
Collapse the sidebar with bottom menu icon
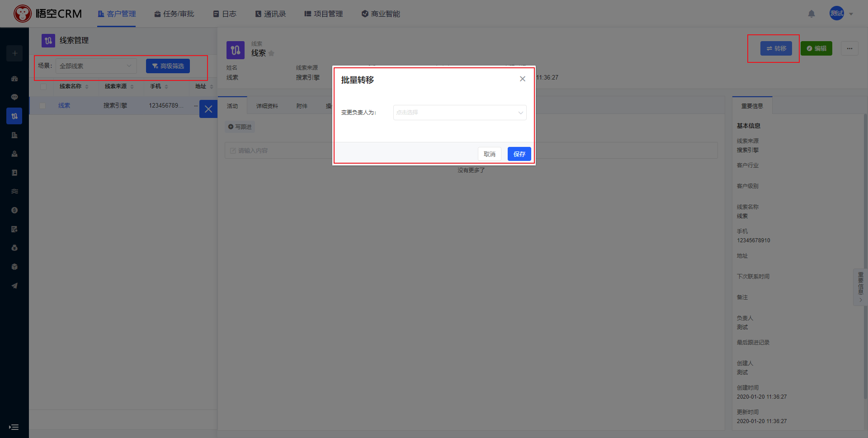pyautogui.click(x=14, y=427)
